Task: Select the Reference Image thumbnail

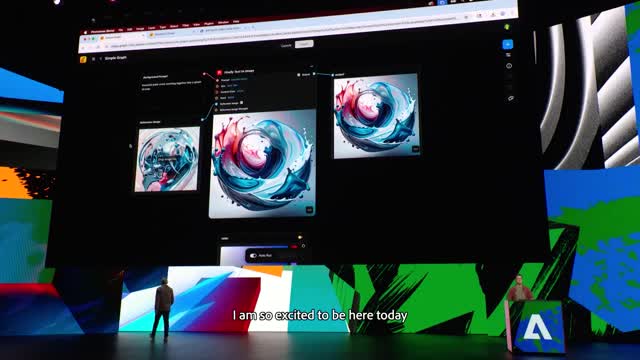Action: [167, 159]
